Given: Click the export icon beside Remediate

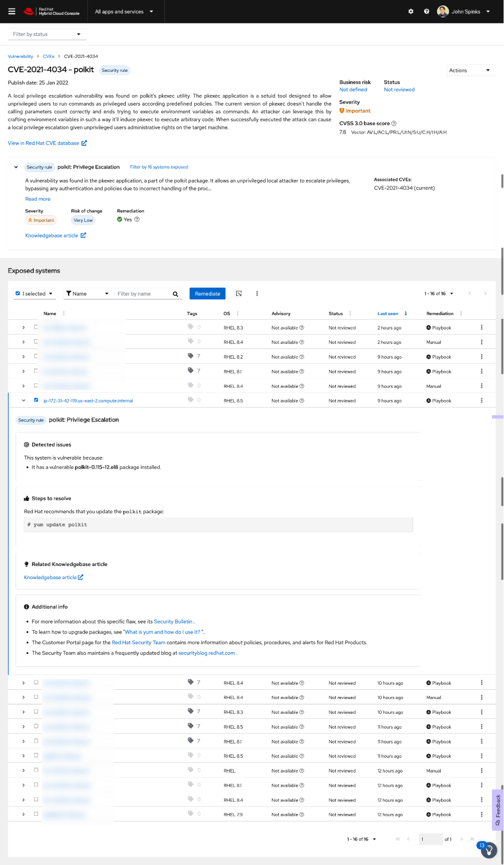Looking at the screenshot, I should [x=239, y=294].
